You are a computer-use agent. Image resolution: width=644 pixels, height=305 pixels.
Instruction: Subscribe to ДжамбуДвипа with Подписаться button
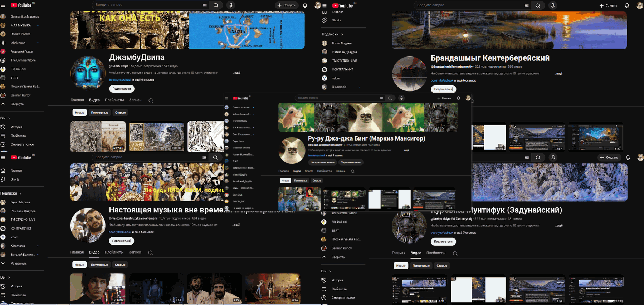[x=122, y=89]
